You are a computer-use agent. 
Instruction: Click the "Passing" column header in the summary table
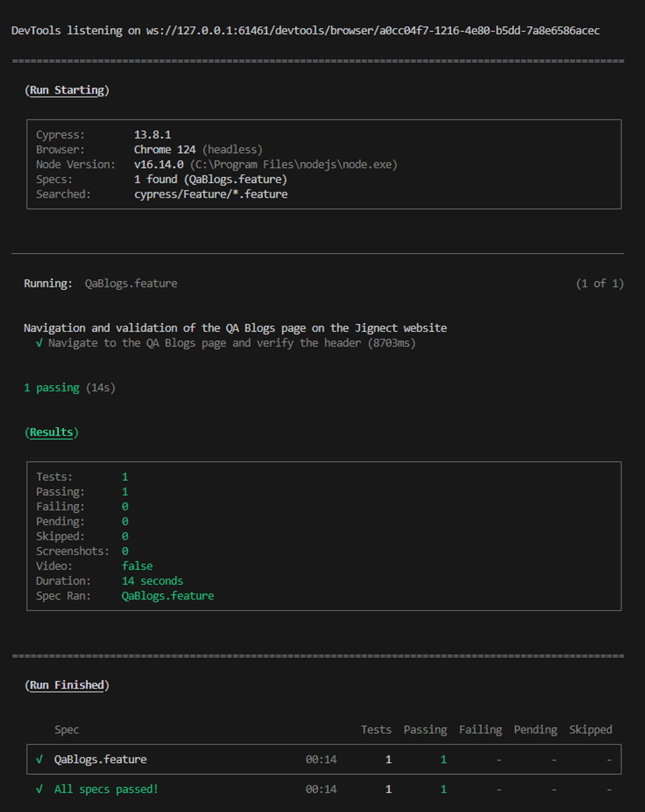click(425, 730)
